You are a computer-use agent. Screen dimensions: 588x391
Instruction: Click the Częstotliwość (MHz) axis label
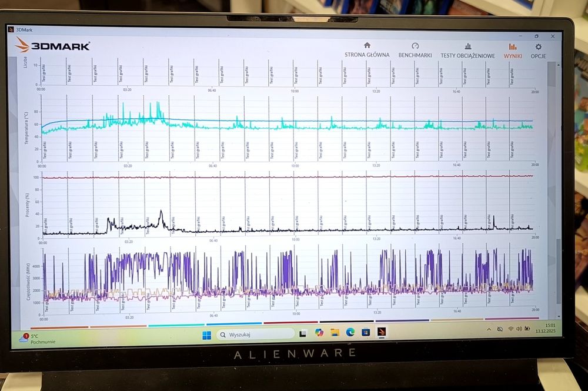point(28,282)
